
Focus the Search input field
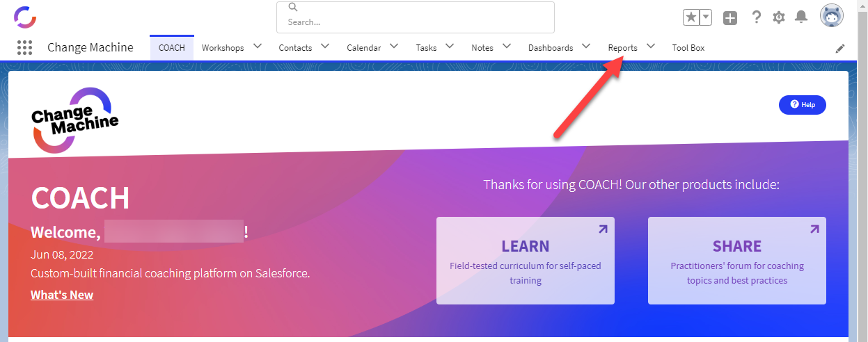point(416,17)
